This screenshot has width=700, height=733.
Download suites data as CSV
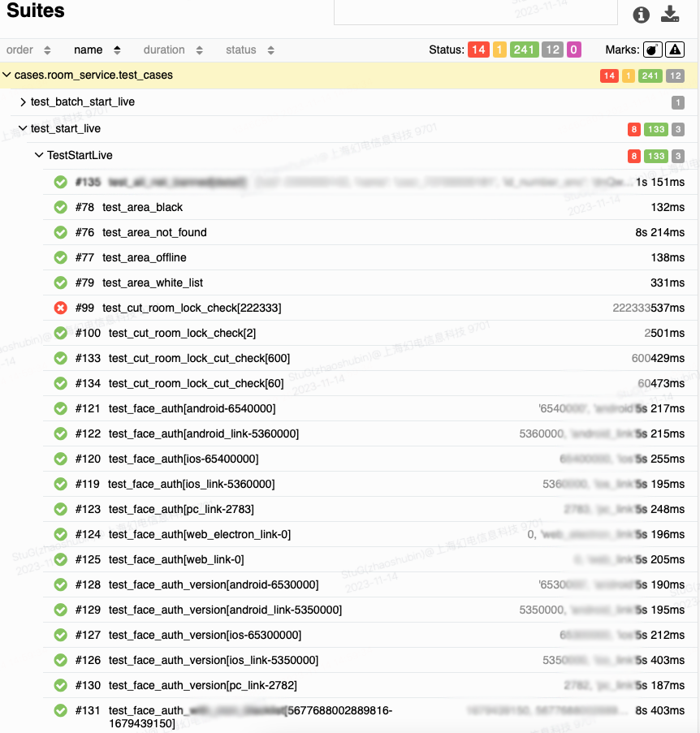(670, 14)
